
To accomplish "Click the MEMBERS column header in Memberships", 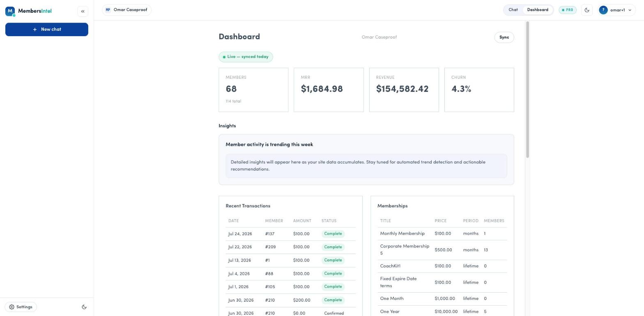I will (494, 221).
